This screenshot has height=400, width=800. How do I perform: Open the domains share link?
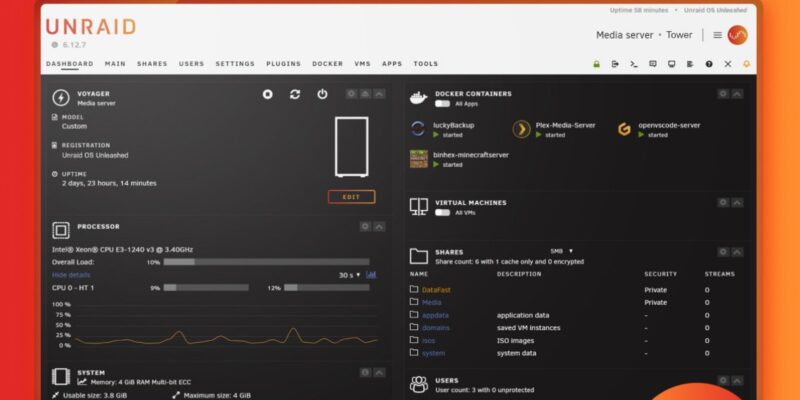(436, 328)
